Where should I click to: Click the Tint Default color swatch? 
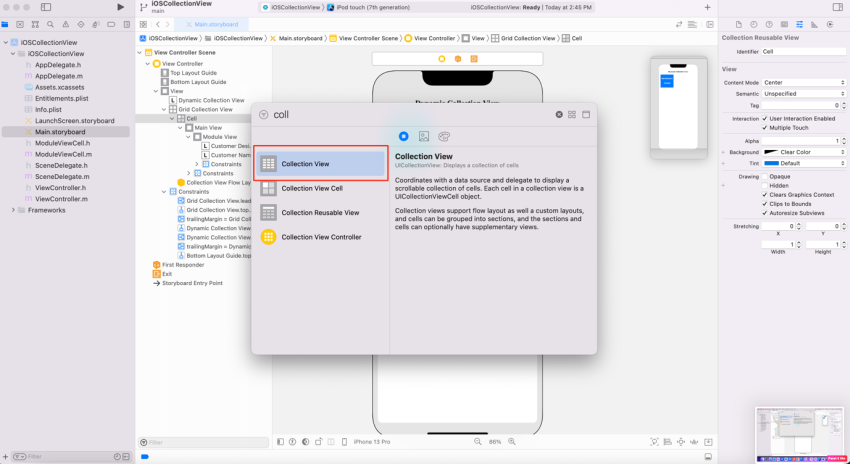(771, 163)
